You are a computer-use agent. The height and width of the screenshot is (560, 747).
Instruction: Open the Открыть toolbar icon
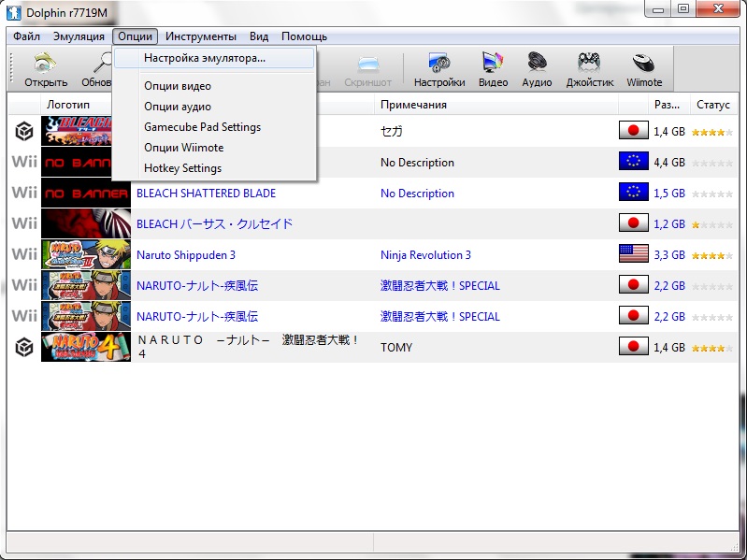(46, 69)
